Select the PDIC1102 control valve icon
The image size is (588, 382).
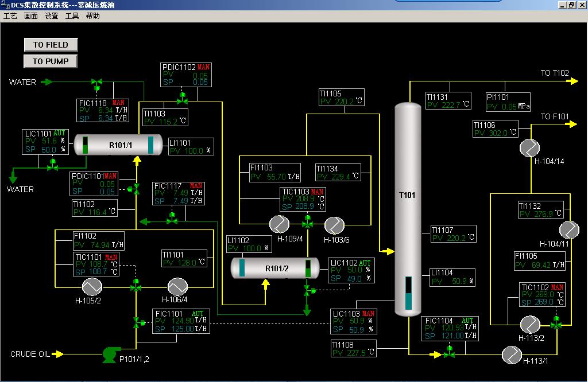point(182,98)
